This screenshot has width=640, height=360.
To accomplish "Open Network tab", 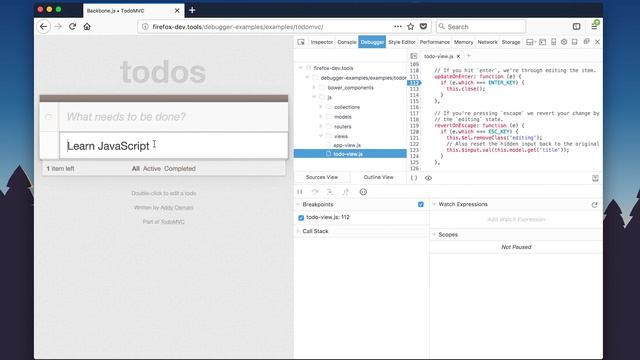I will [487, 42].
